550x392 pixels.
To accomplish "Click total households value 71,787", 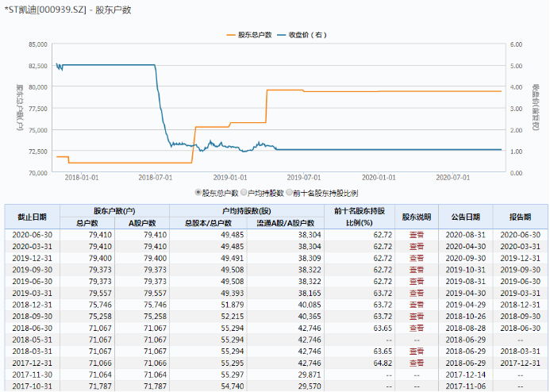I will coord(100,386).
